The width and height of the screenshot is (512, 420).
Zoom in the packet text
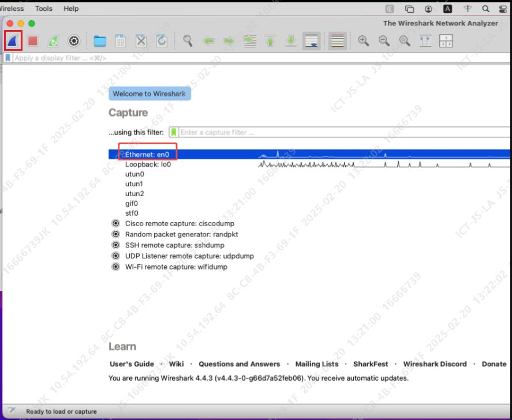click(363, 41)
